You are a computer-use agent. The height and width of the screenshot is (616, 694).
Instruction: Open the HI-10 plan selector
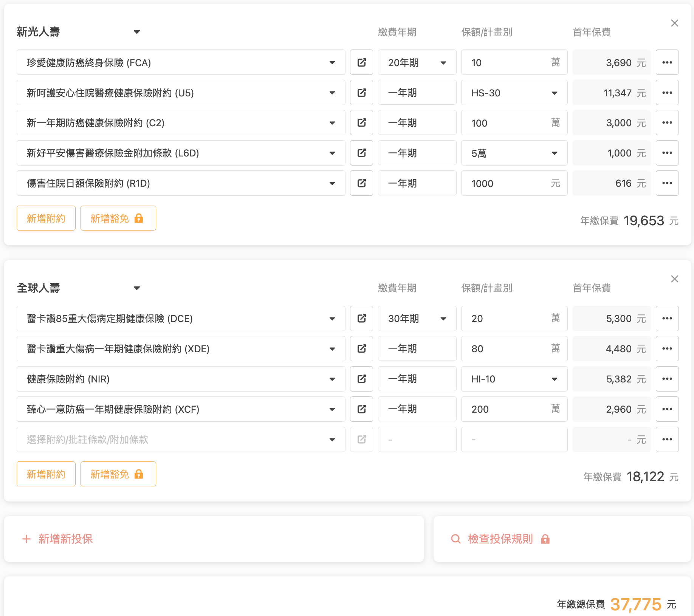(x=514, y=379)
